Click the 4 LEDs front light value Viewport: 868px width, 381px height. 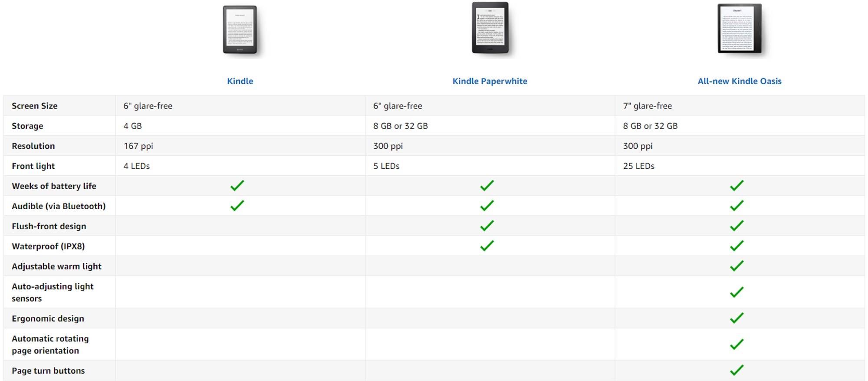[x=137, y=166]
